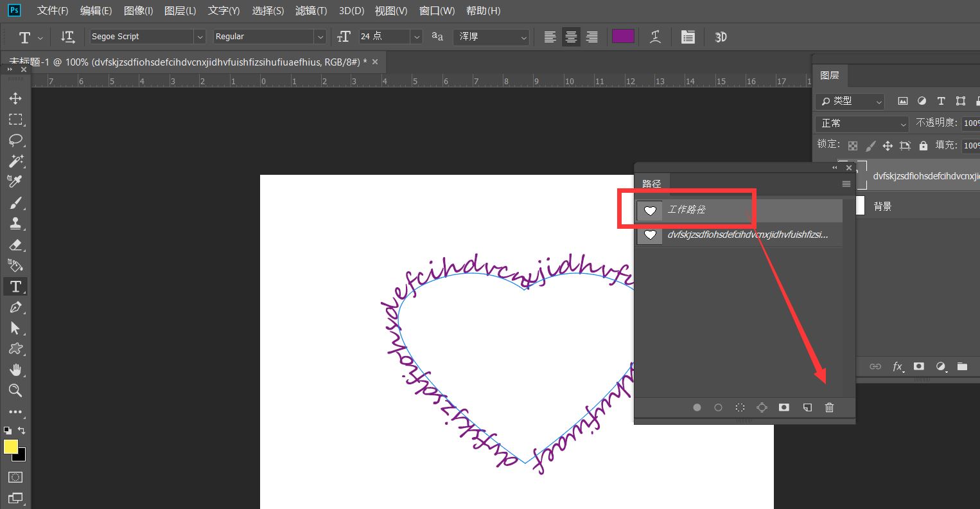980x509 pixels.
Task: Select the 工作路径 path row
Action: 739,210
